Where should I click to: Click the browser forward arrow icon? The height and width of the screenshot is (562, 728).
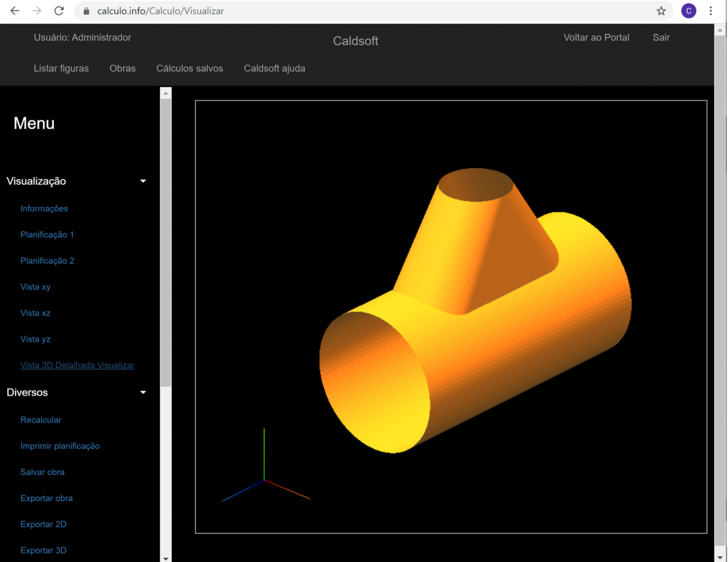click(x=37, y=11)
